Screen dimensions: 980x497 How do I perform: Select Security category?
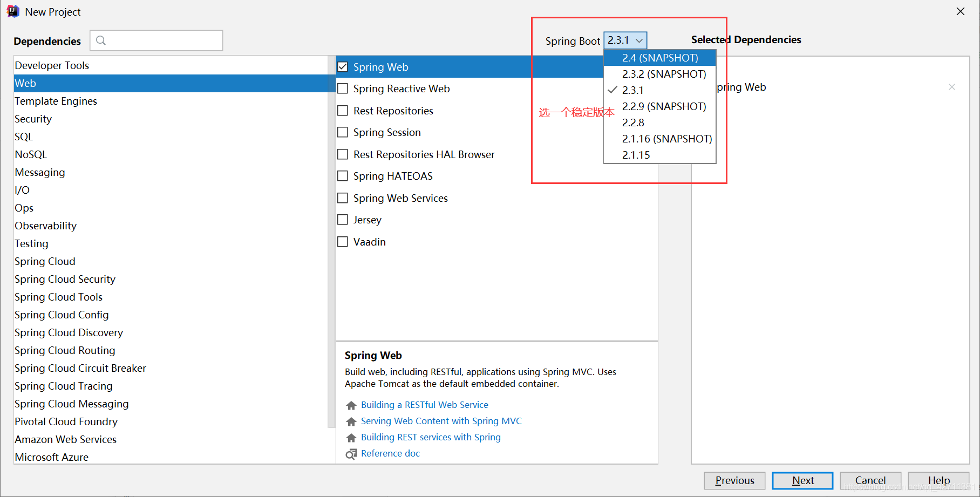(171, 119)
